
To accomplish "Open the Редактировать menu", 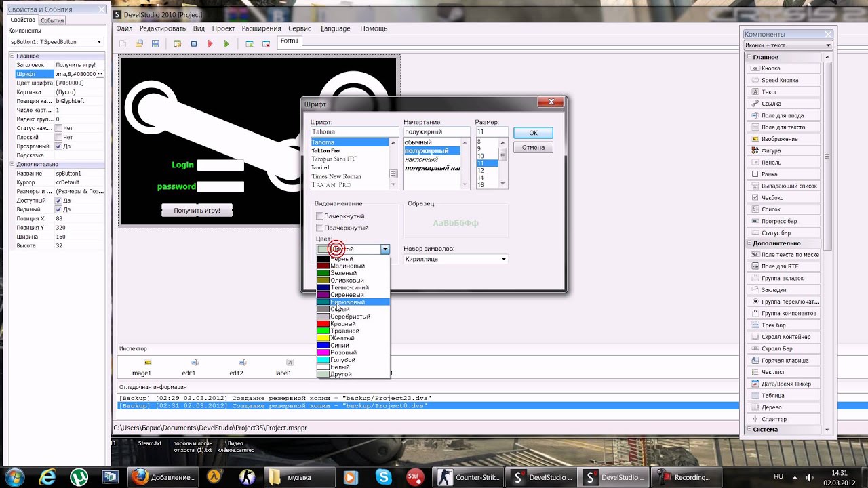I will [163, 28].
